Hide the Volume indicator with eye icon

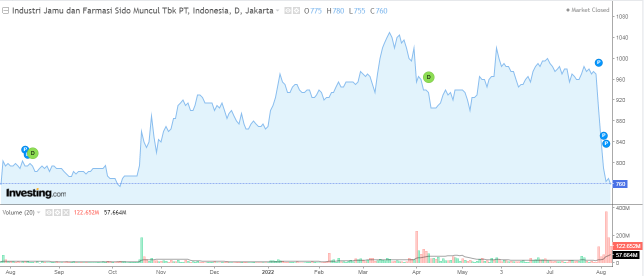[49, 212]
